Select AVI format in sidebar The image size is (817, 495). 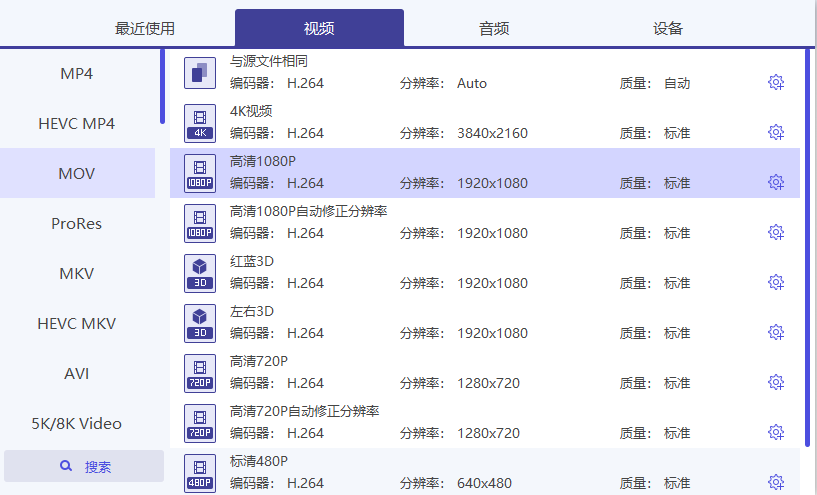click(x=77, y=374)
